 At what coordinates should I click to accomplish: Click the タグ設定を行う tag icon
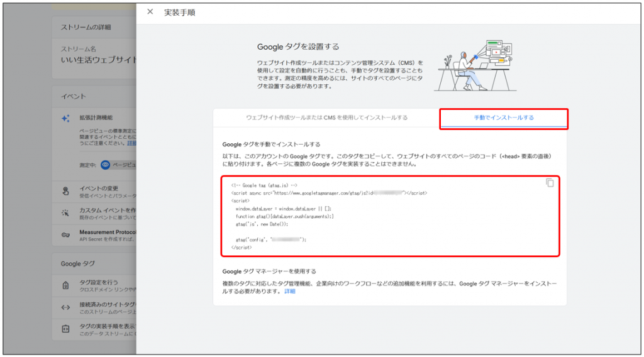[65, 285]
